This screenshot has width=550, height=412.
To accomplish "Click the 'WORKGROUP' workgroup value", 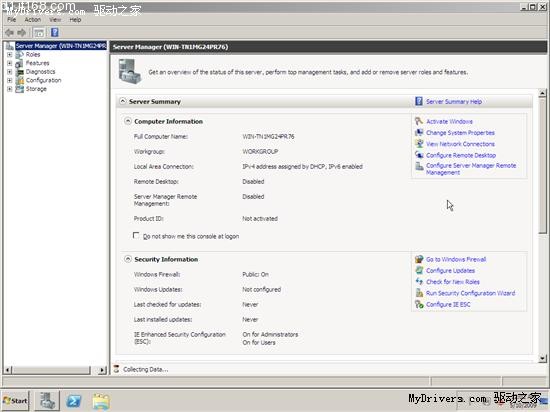I will (260, 151).
